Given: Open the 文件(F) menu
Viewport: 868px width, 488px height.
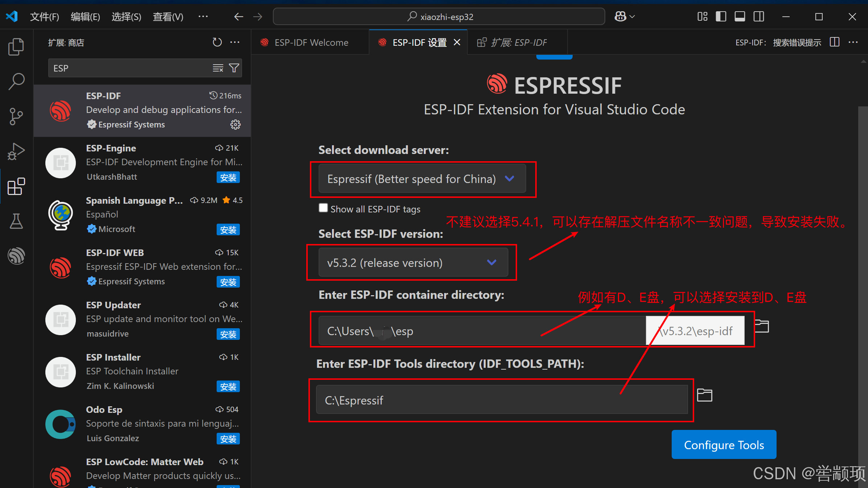Looking at the screenshot, I should tap(44, 17).
